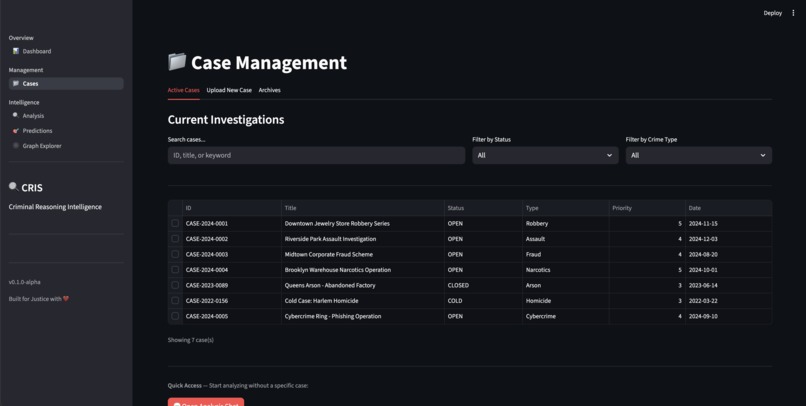Open the Analysis page in sidebar
The image size is (806, 406).
click(66, 116)
